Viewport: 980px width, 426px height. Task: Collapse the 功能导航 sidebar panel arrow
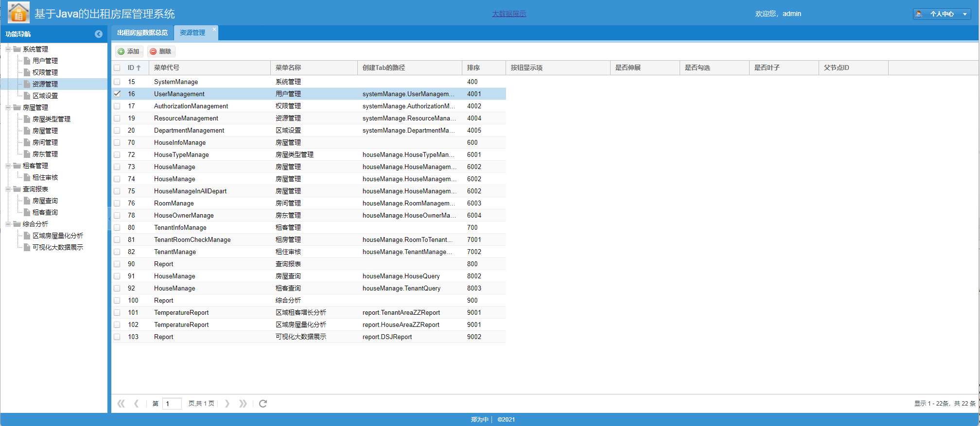tap(99, 34)
